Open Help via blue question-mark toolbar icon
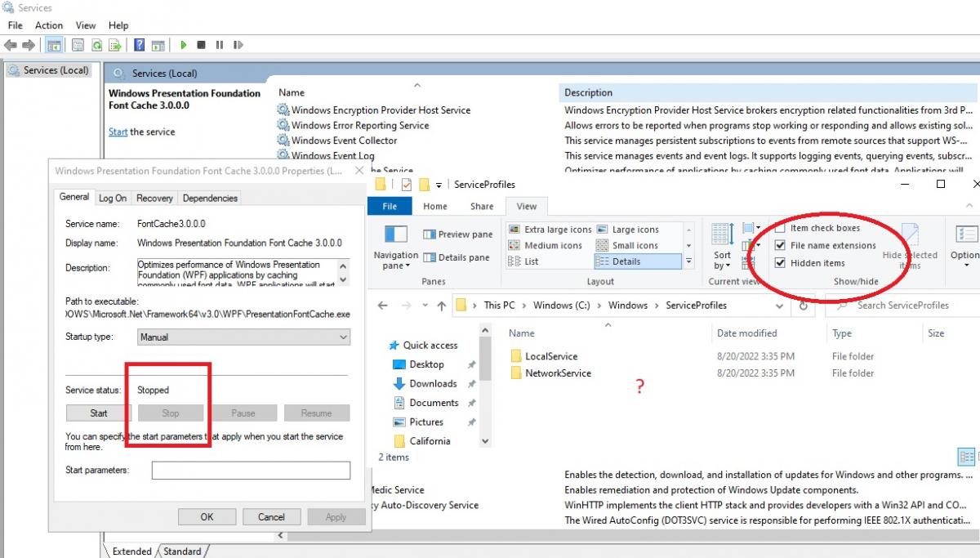 [140, 45]
